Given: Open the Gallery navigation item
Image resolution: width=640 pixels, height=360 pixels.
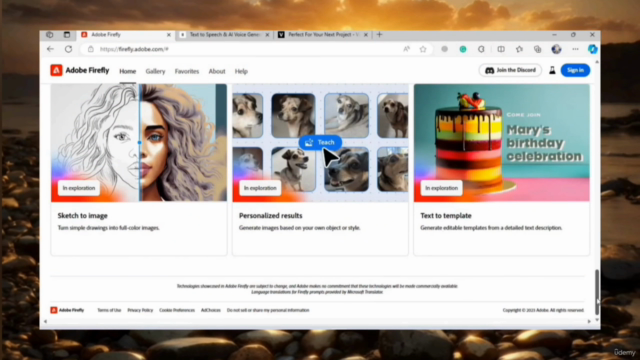Looking at the screenshot, I should click(156, 71).
